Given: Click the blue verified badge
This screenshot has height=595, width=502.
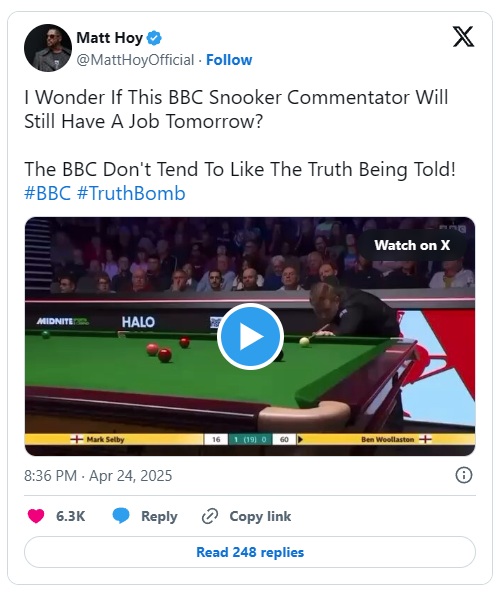Looking at the screenshot, I should tap(154, 38).
